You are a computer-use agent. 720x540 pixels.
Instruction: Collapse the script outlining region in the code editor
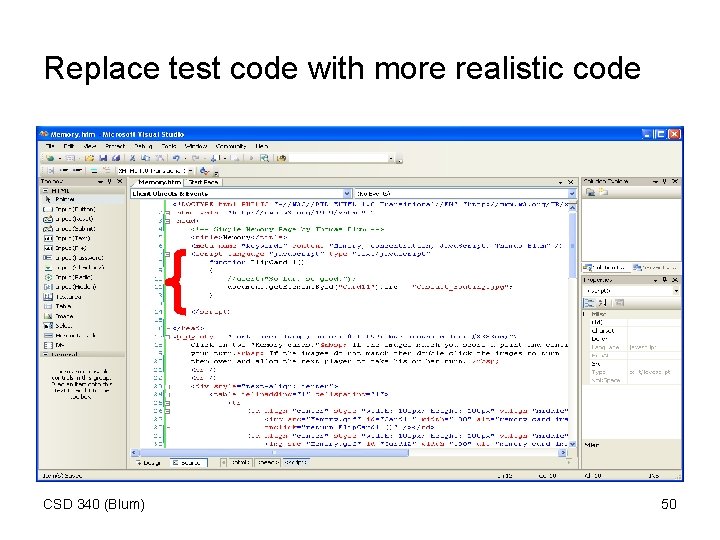pos(168,253)
